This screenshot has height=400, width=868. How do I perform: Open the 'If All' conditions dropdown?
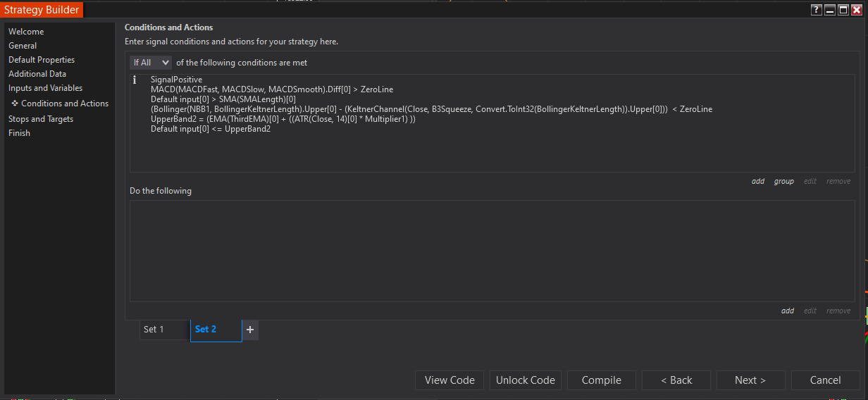click(x=150, y=63)
